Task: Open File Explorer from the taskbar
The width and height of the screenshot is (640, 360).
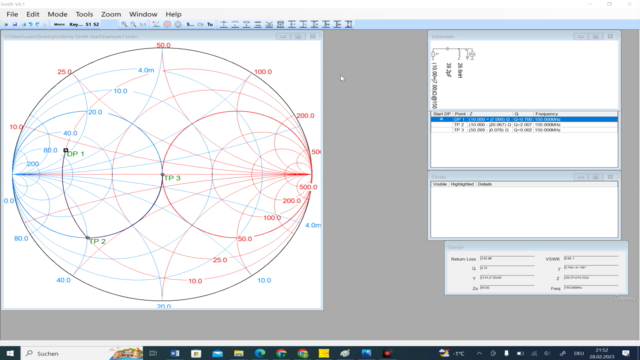Action: click(239, 353)
